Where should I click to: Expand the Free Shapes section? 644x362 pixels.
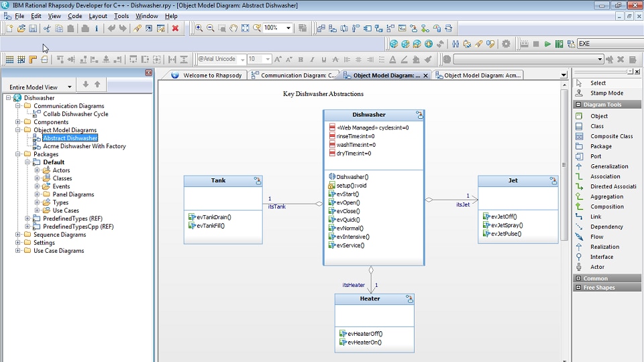pyautogui.click(x=578, y=288)
